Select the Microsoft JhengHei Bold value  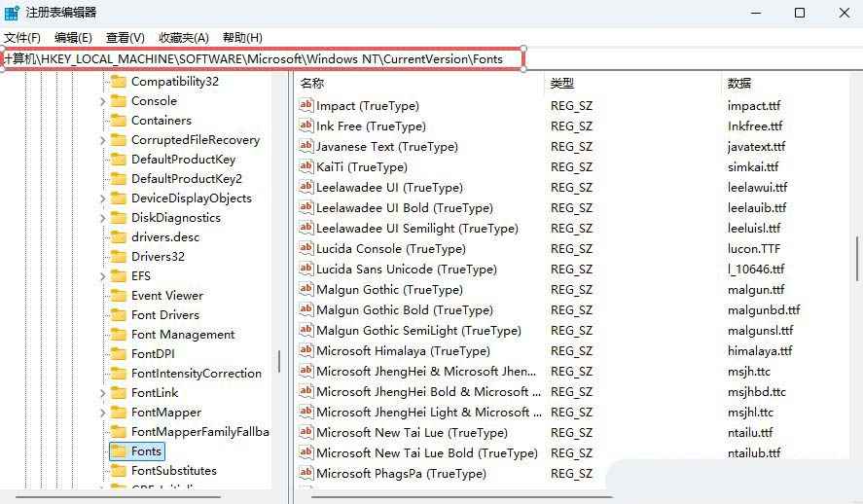429,392
